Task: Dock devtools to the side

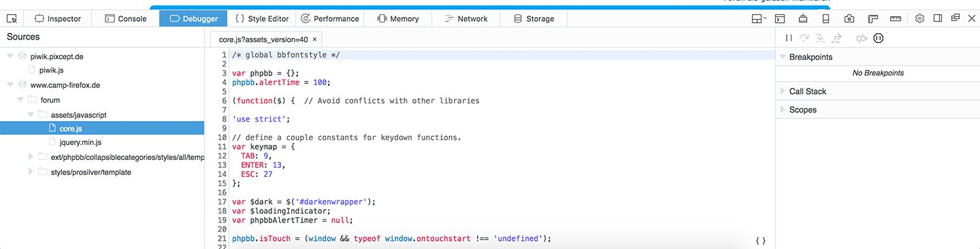Action: click(x=938, y=18)
